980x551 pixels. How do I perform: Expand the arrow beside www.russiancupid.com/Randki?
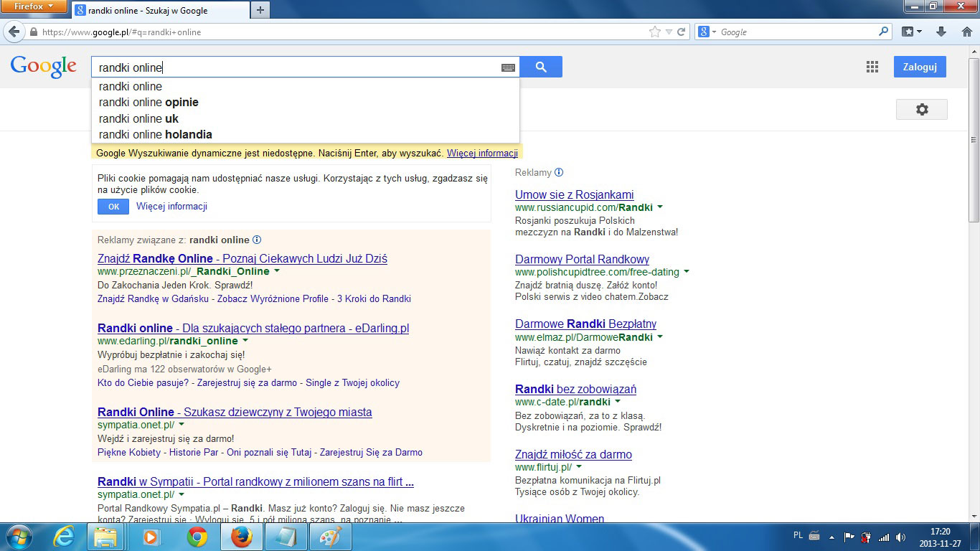[660, 207]
